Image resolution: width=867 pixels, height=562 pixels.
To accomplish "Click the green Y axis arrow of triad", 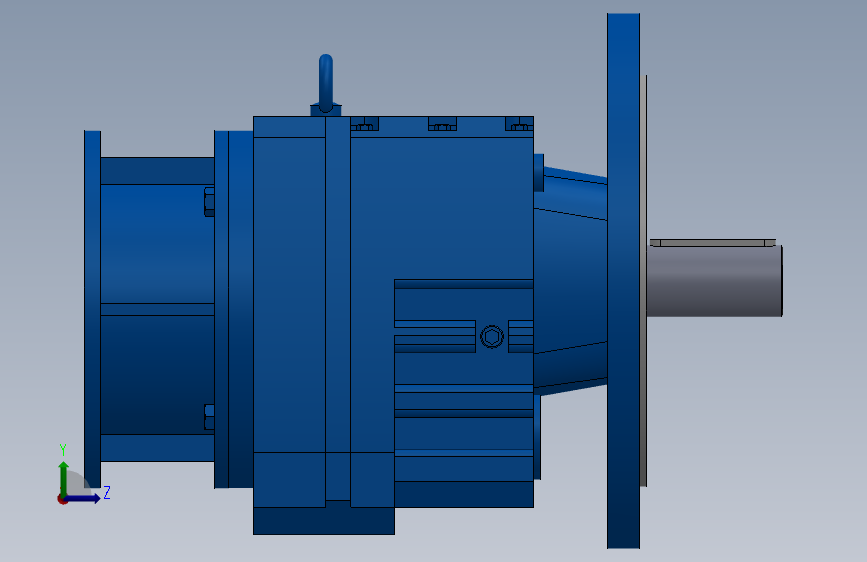I will (x=64, y=479).
